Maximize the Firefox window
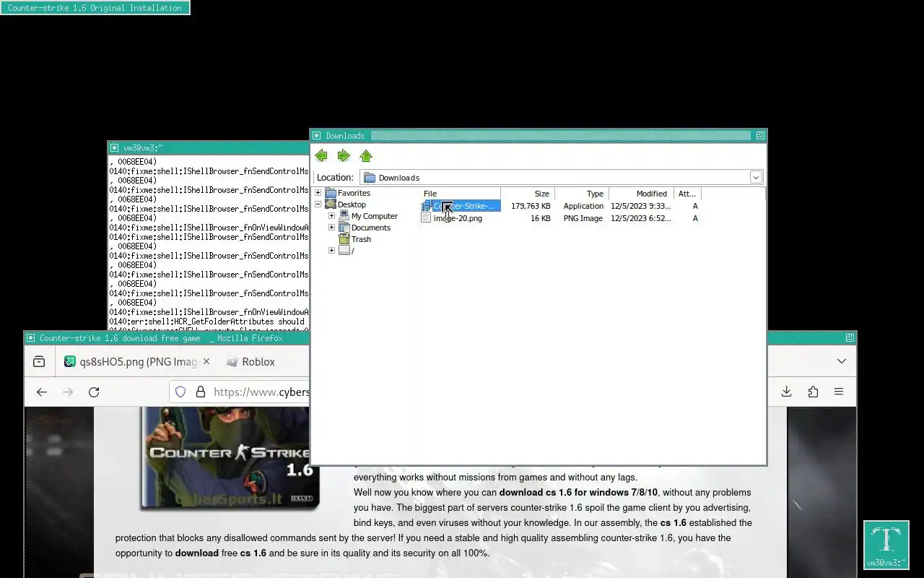 pyautogui.click(x=850, y=338)
